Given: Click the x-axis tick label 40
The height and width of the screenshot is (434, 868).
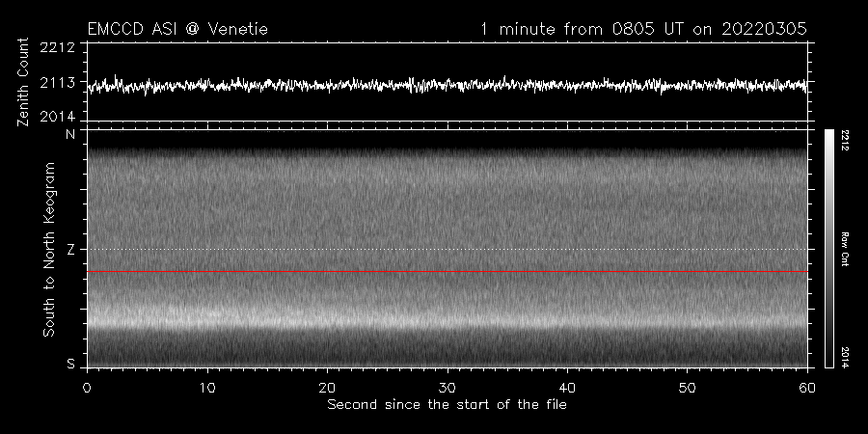Looking at the screenshot, I should pyautogui.click(x=567, y=388).
